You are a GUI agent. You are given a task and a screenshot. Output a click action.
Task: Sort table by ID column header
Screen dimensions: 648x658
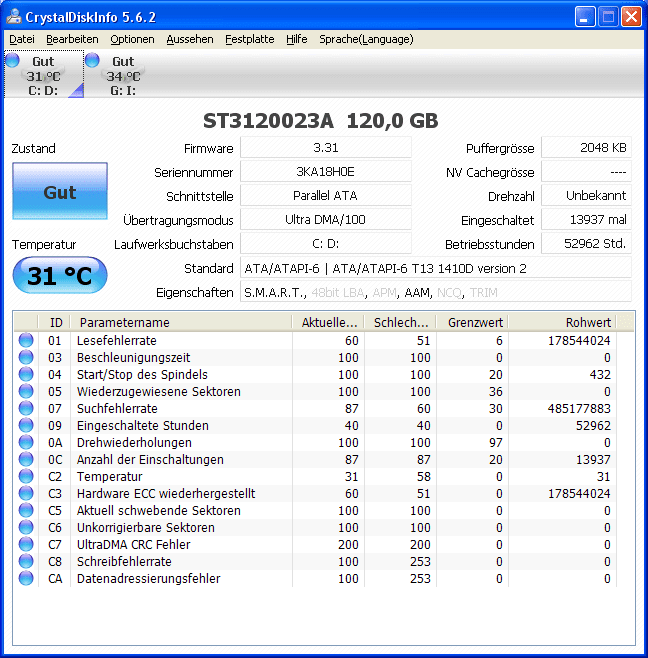point(54,322)
